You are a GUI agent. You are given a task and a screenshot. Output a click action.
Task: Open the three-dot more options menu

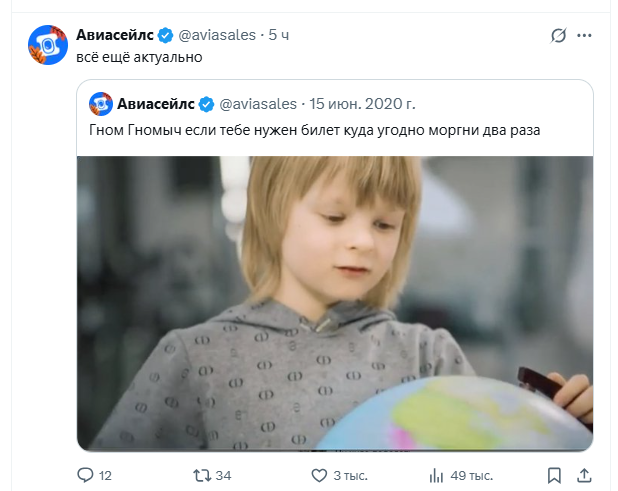click(584, 35)
